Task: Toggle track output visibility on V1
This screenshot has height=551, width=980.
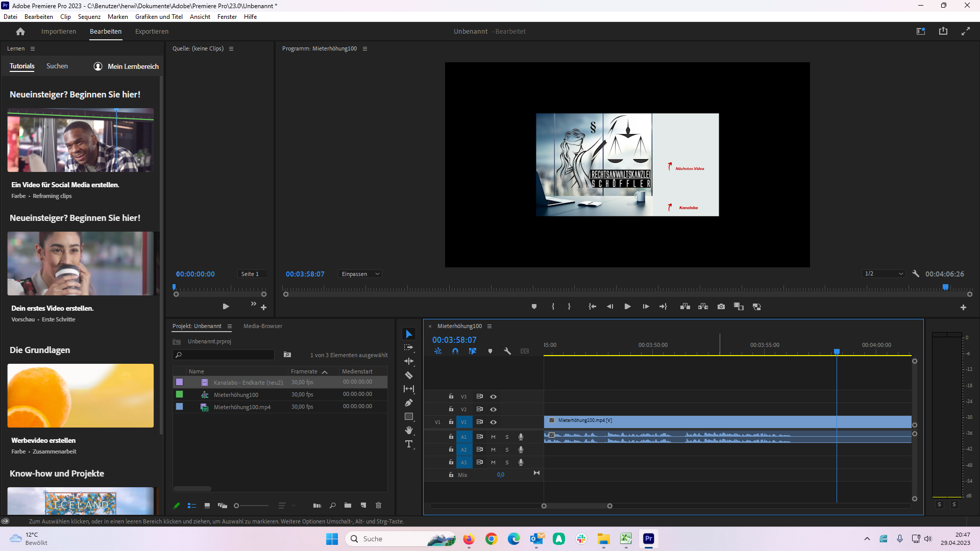Action: click(x=493, y=422)
